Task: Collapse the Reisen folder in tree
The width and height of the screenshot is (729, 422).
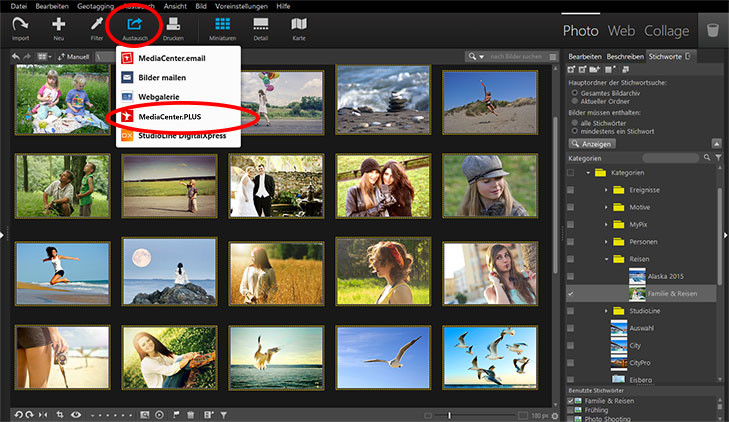Action: click(x=606, y=259)
